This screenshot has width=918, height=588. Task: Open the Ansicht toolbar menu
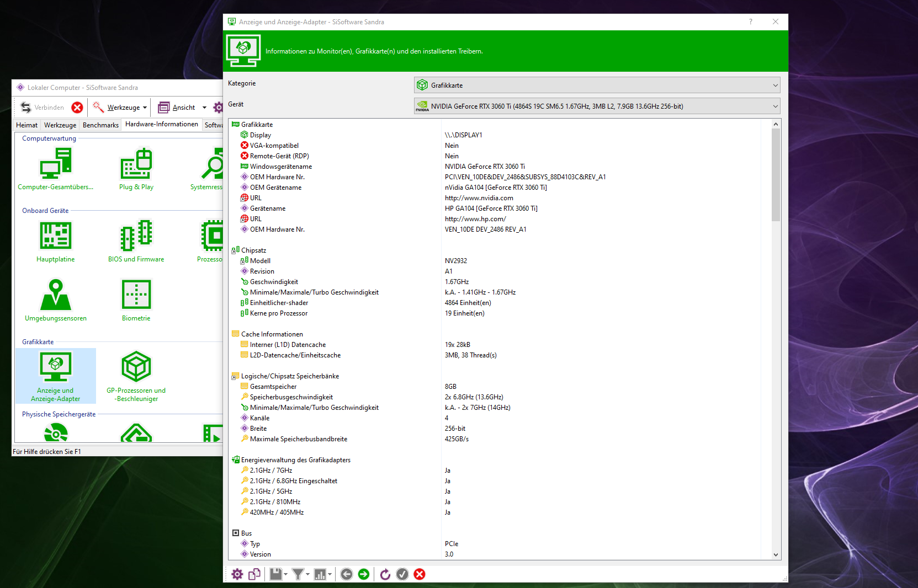coord(182,108)
